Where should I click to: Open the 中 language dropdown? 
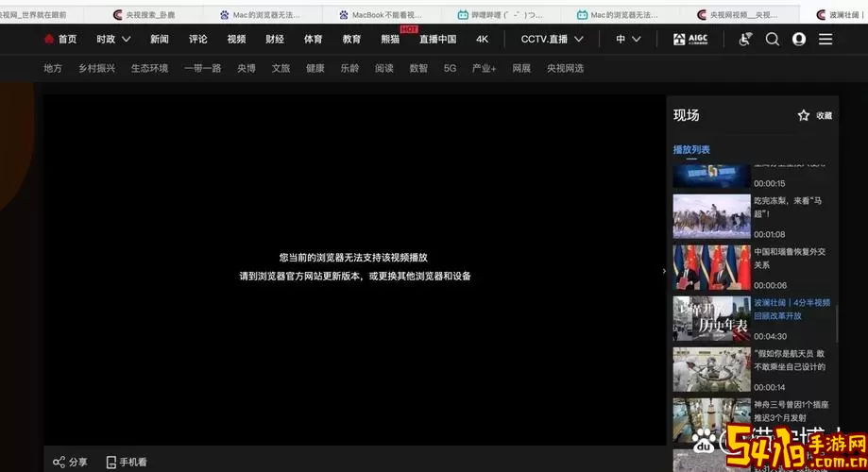tap(628, 40)
